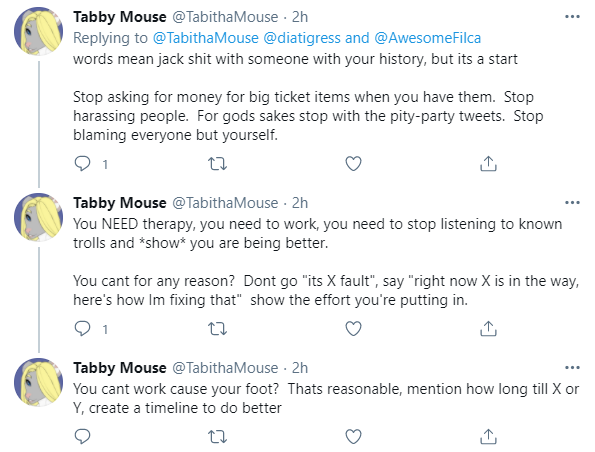Open more options on the last tweet

(572, 367)
